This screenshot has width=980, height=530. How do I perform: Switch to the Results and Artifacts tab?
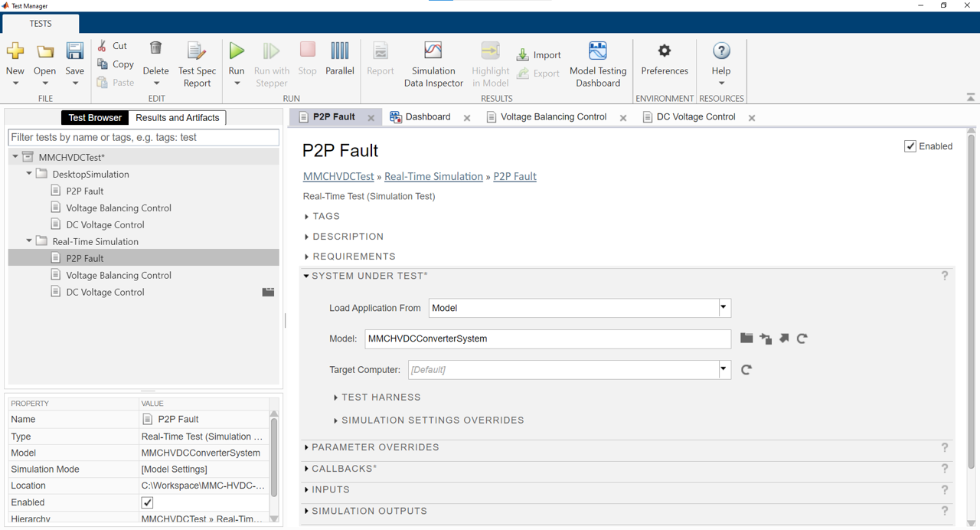[177, 118]
